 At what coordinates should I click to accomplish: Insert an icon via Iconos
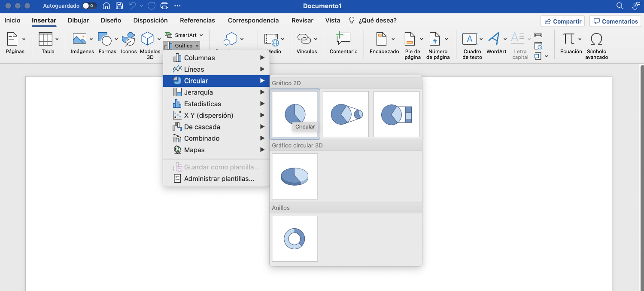pyautogui.click(x=128, y=42)
